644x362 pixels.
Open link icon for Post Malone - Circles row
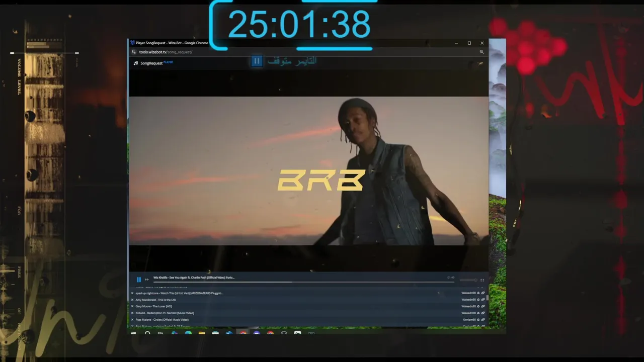[x=483, y=320]
